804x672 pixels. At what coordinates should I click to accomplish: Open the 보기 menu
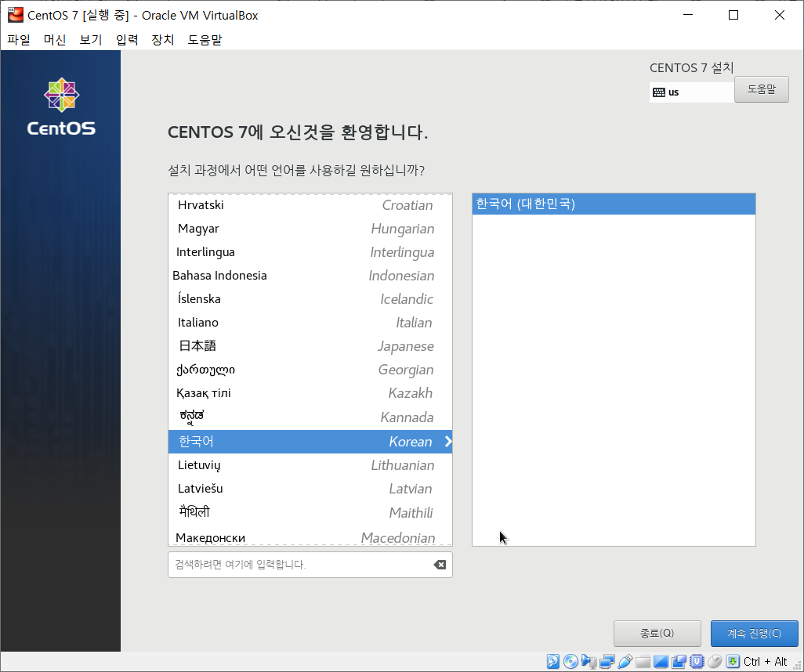click(x=91, y=39)
